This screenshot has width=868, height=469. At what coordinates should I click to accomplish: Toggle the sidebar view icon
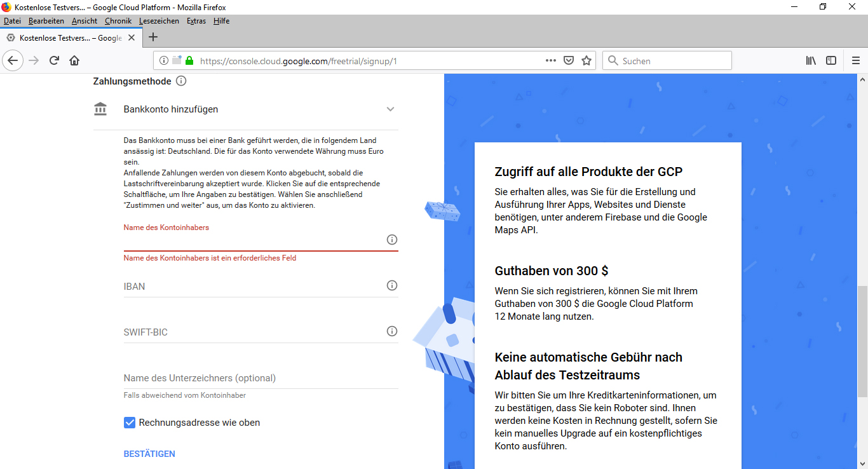(831, 60)
